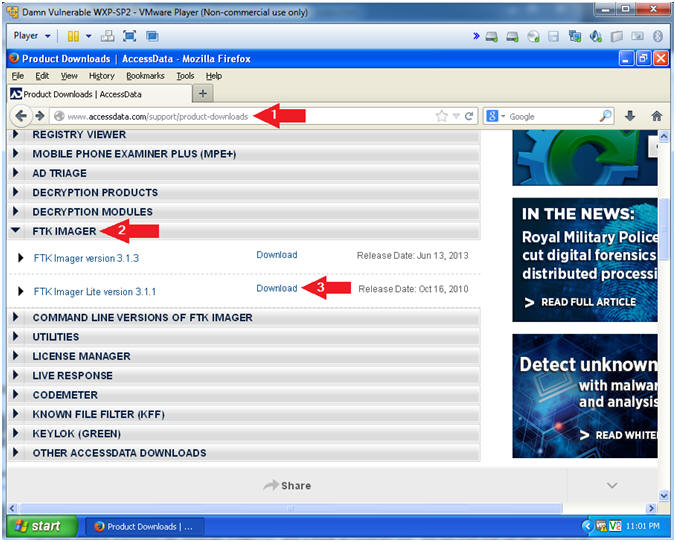Image resolution: width=676 pixels, height=542 pixels.
Task: Reload the page with refresh icon
Action: click(x=469, y=116)
